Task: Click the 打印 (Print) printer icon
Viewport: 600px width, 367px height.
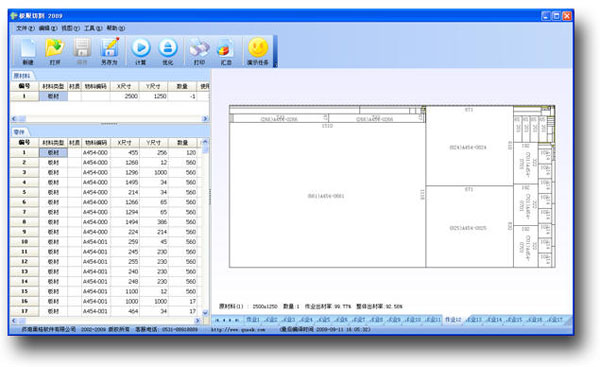Action: coord(199,51)
